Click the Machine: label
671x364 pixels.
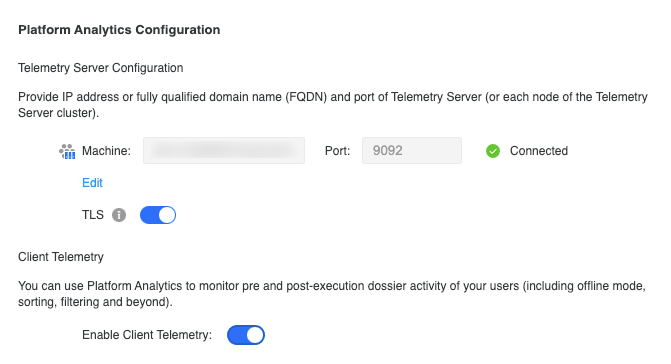[x=106, y=151]
